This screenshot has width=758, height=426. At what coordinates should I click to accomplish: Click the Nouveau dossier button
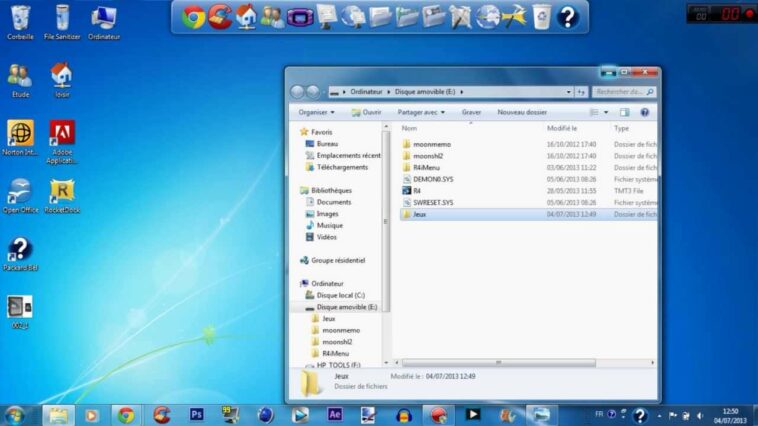522,112
